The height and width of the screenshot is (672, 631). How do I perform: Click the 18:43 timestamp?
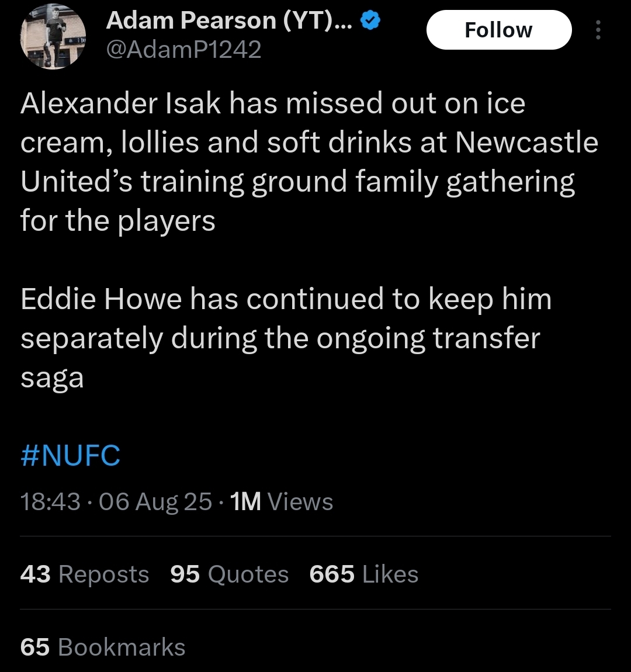pos(50,501)
